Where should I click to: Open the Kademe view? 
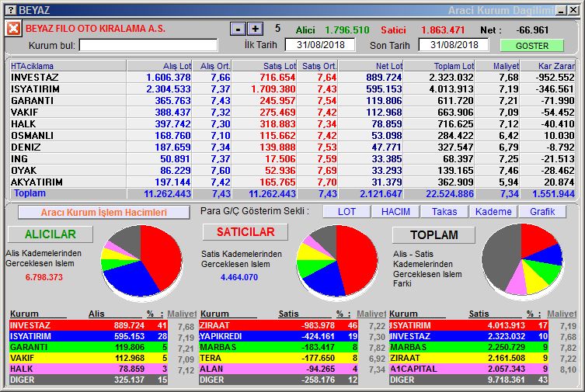tap(493, 212)
